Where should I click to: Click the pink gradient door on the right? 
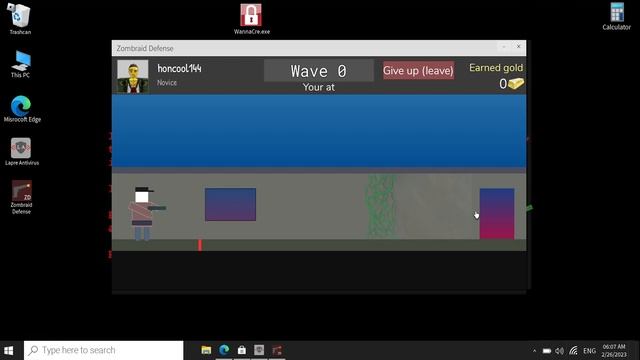(497, 213)
